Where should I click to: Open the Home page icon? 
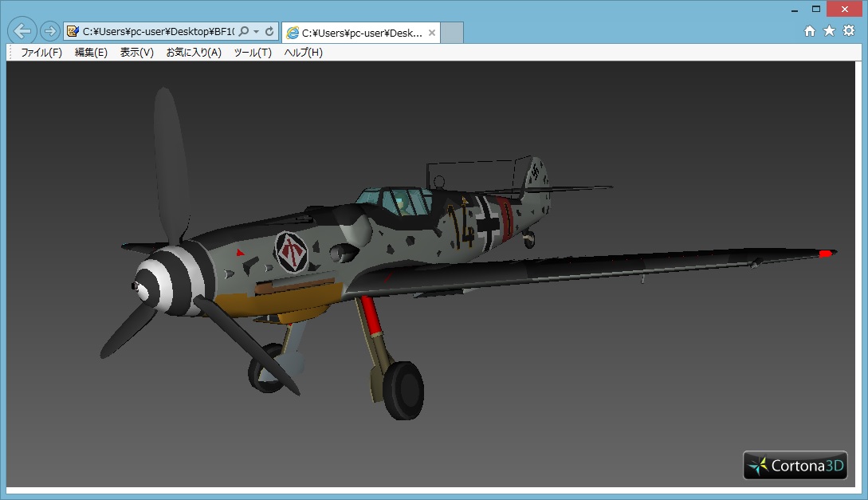pos(810,31)
